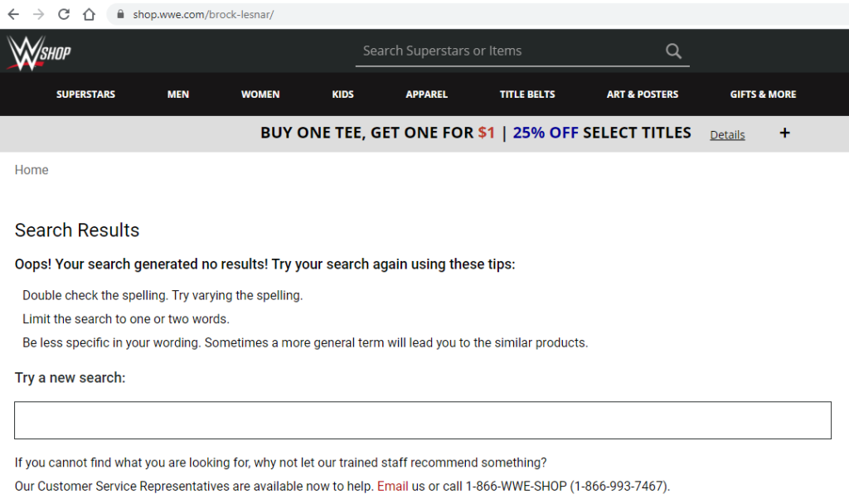Click the Search Results heading
Screen dimensions: 849x504
77,230
